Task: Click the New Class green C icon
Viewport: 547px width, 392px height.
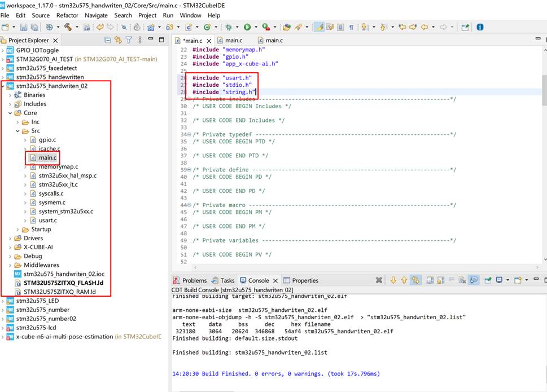Action: click(x=207, y=27)
